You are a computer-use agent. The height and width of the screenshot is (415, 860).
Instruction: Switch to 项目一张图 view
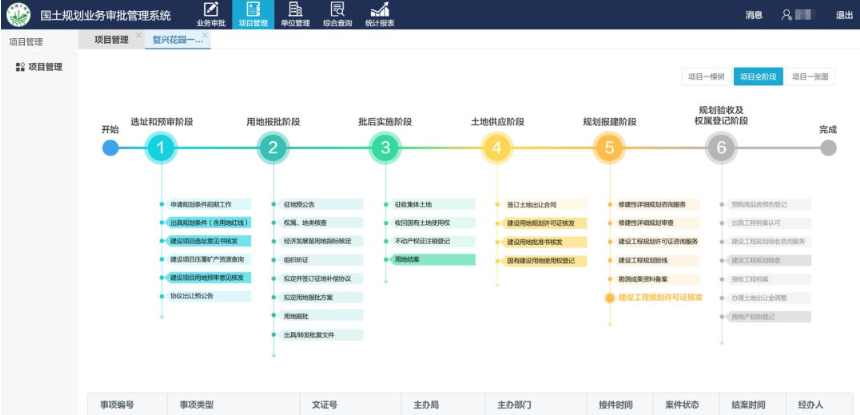[x=811, y=76]
